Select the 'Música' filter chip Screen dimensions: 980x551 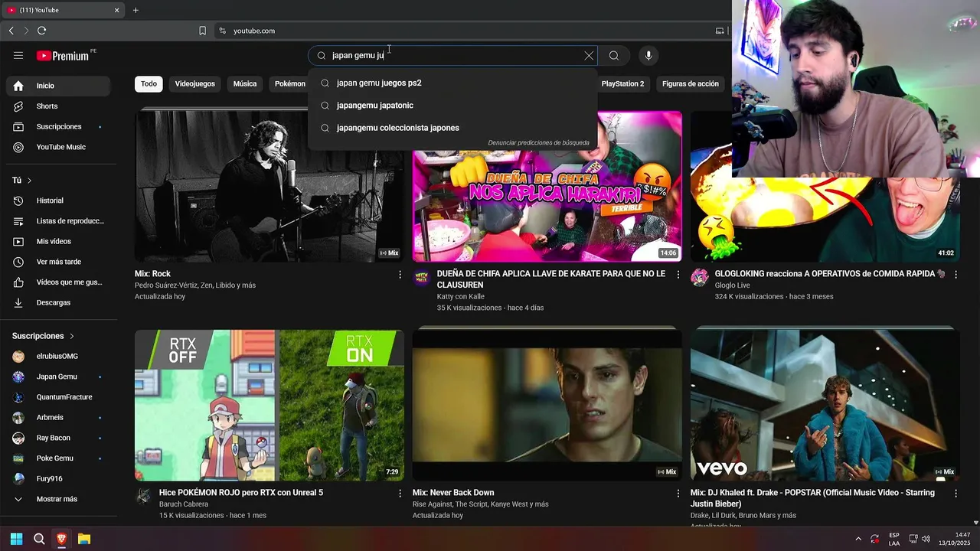pos(245,83)
